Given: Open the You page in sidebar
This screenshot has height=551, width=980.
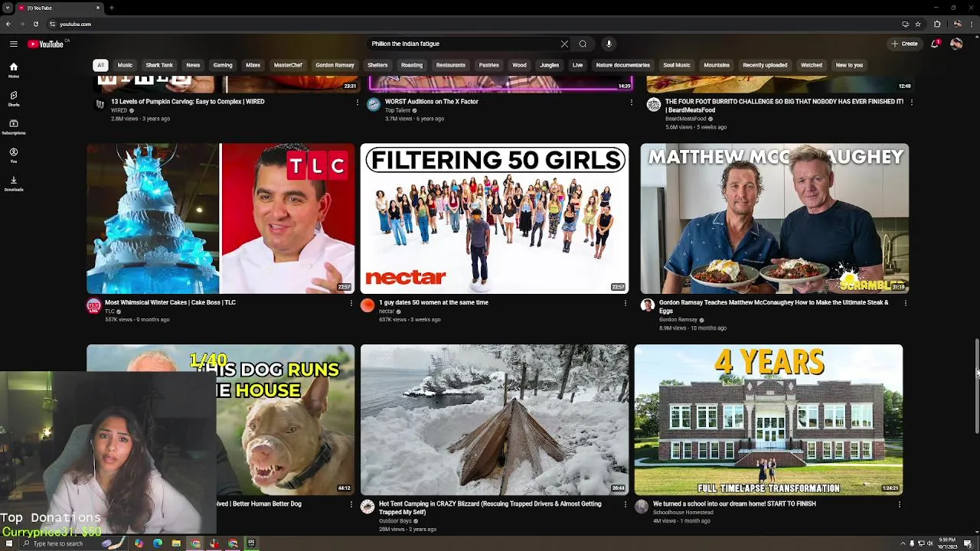Looking at the screenshot, I should point(13,155).
